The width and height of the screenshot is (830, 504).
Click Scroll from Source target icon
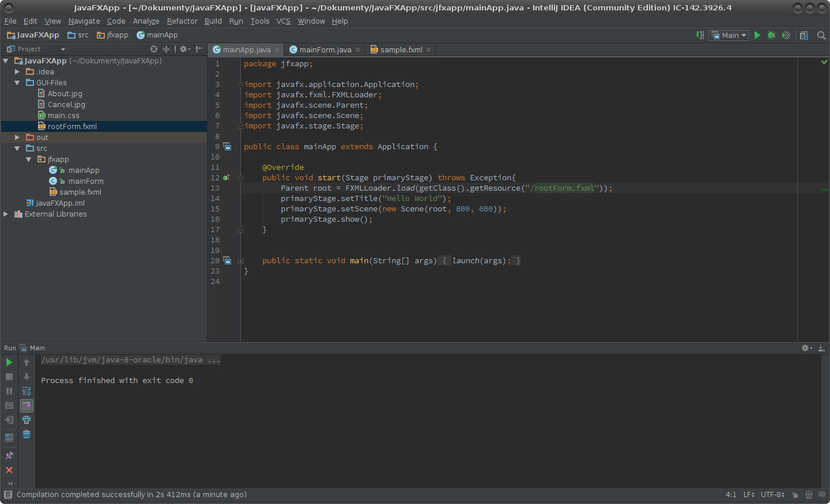(x=154, y=49)
